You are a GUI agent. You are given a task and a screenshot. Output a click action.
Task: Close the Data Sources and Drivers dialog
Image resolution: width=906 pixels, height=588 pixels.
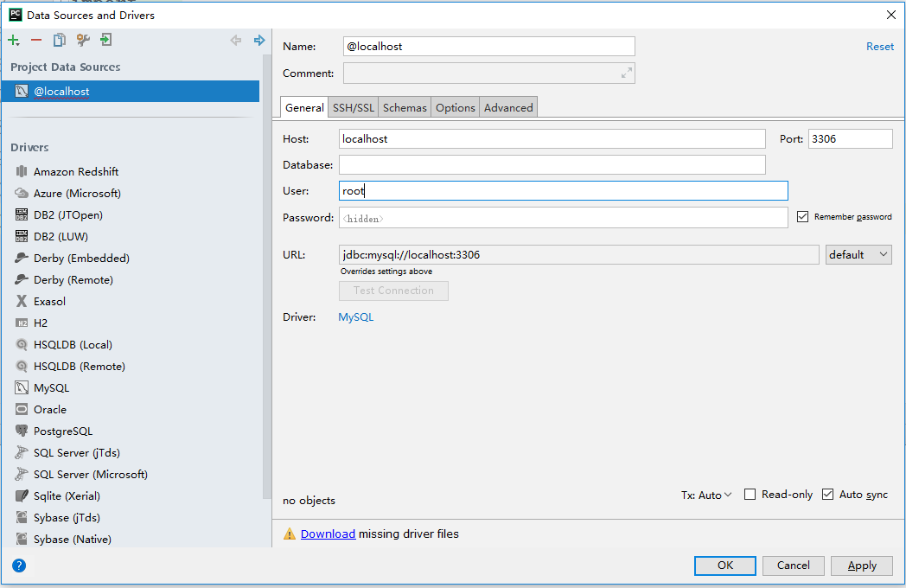(x=891, y=15)
